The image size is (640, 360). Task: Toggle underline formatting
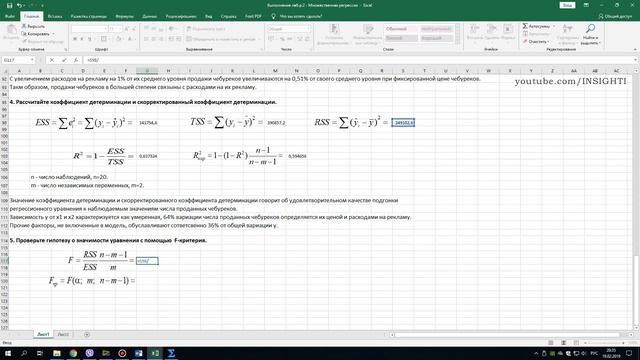tap(90, 39)
